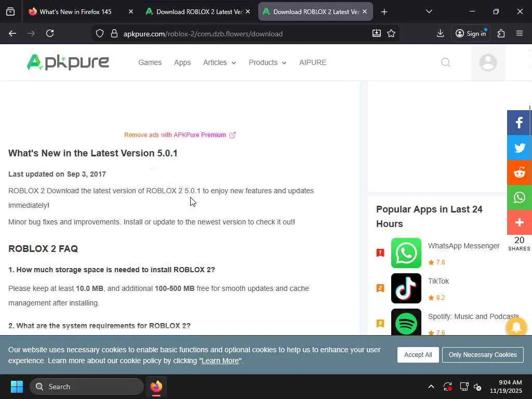This screenshot has height=399, width=532.
Task: Open the Spotify app icon
Action: pos(406,322)
